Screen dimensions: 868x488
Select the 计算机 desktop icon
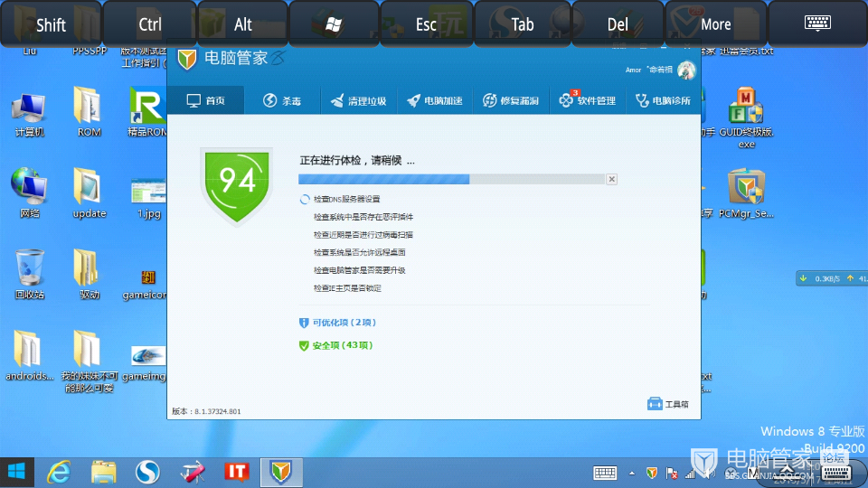click(29, 115)
